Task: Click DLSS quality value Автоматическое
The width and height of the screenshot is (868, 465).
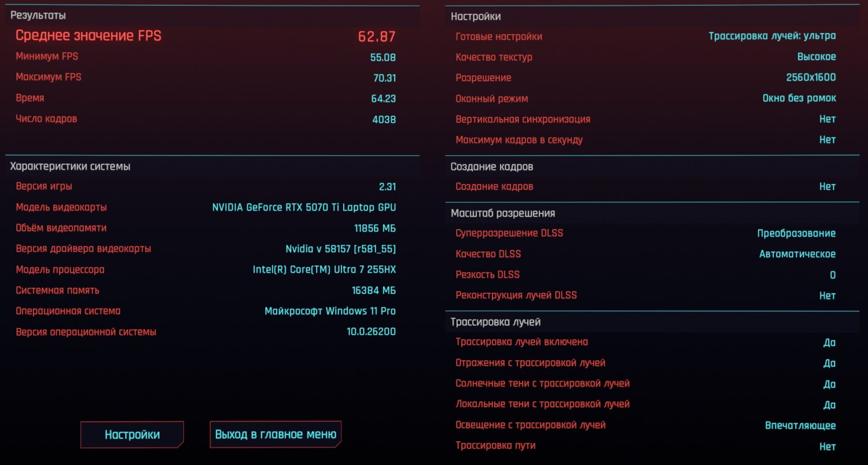Action: (x=797, y=254)
